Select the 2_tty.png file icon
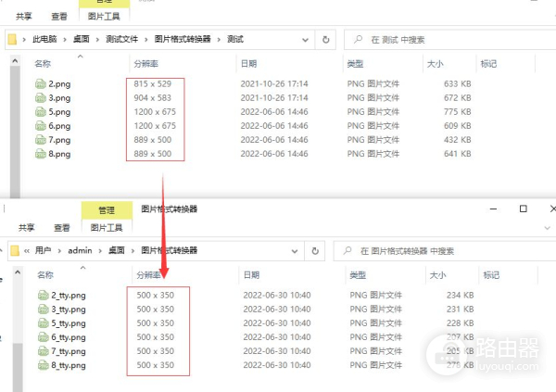556x392 pixels. point(44,295)
